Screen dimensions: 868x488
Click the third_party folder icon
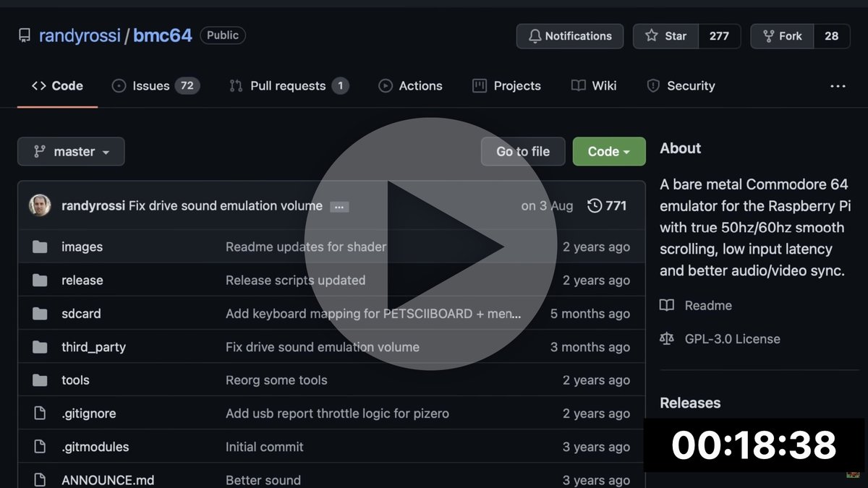point(40,347)
